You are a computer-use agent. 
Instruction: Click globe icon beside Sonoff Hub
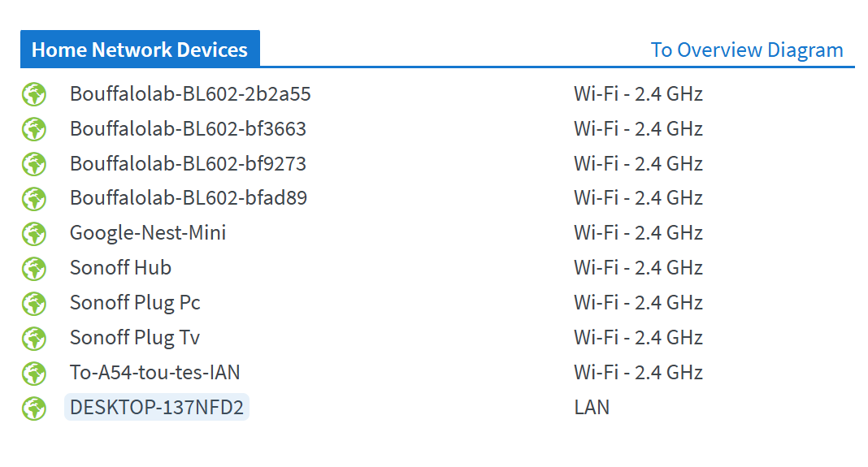click(34, 268)
